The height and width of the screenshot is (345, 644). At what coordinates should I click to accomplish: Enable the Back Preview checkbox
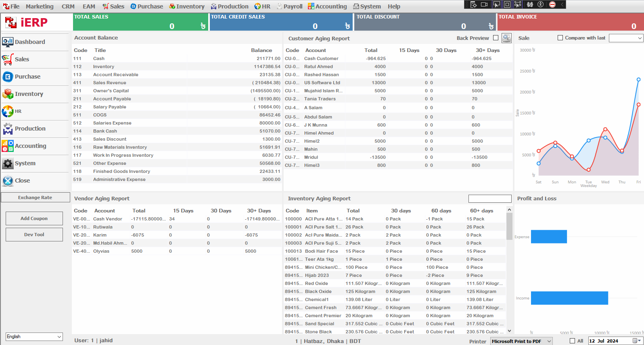click(x=496, y=38)
